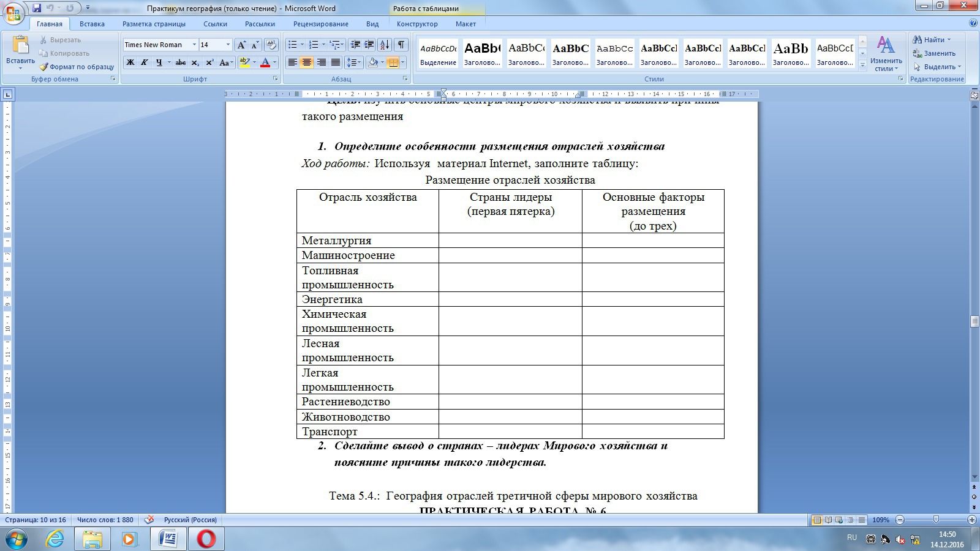Image resolution: width=980 pixels, height=551 pixels.
Task: Switch to the Вставка ribbon tab
Action: [x=92, y=24]
